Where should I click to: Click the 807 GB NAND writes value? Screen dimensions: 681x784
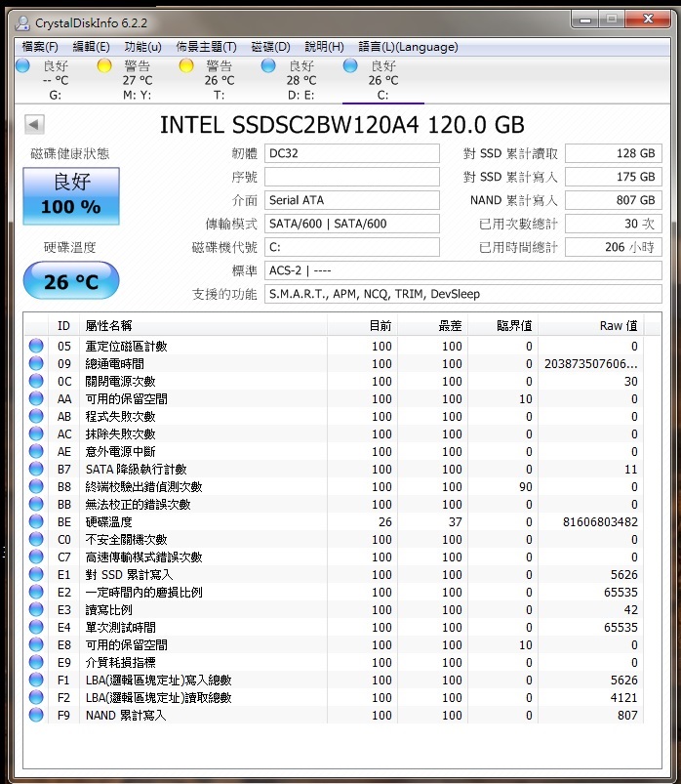[x=614, y=200]
